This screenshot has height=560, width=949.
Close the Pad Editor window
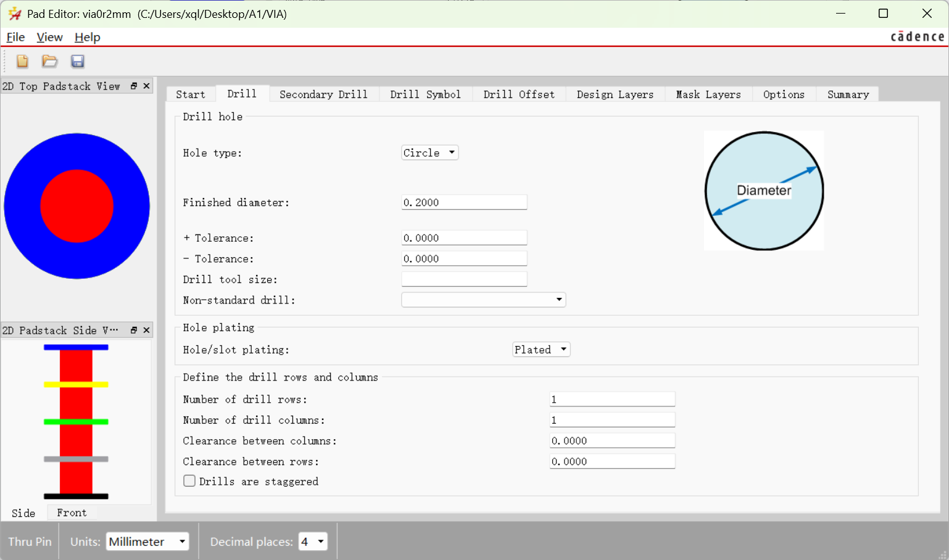coord(927,14)
